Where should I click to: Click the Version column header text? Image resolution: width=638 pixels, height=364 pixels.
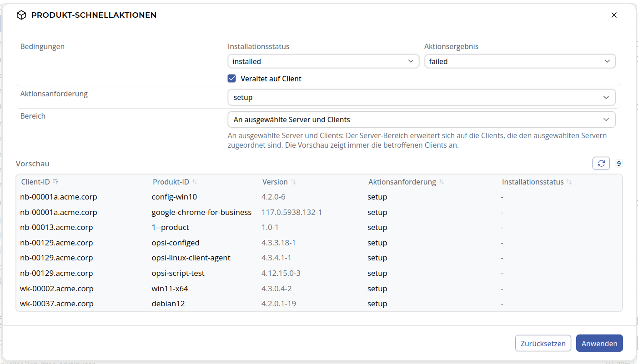coord(275,182)
